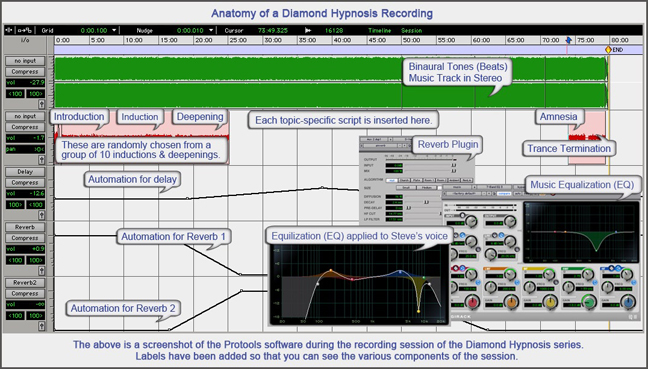
Task: Click the Reverb2 track name button
Action: (25, 283)
